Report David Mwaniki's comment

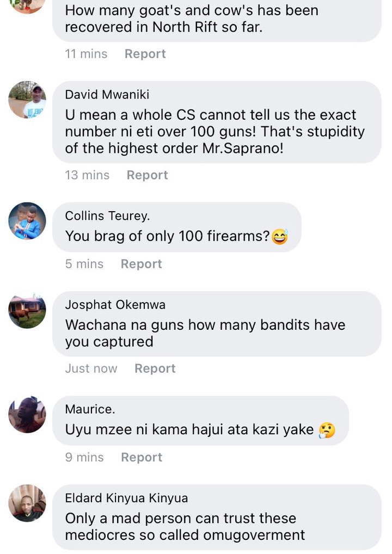coord(147,175)
